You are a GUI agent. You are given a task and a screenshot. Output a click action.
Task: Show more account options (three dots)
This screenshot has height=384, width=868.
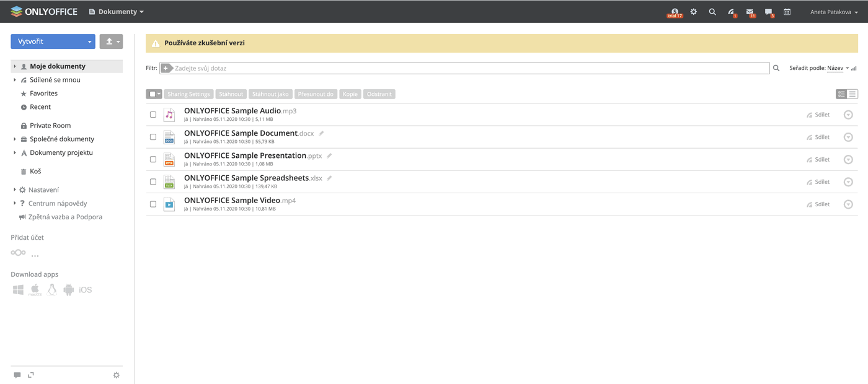(35, 255)
